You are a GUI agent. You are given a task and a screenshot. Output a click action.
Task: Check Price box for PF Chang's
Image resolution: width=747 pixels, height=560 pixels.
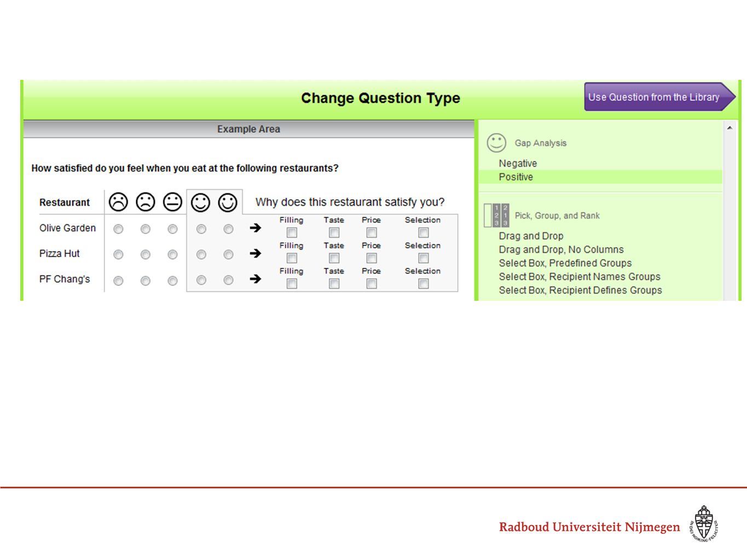[x=372, y=284]
